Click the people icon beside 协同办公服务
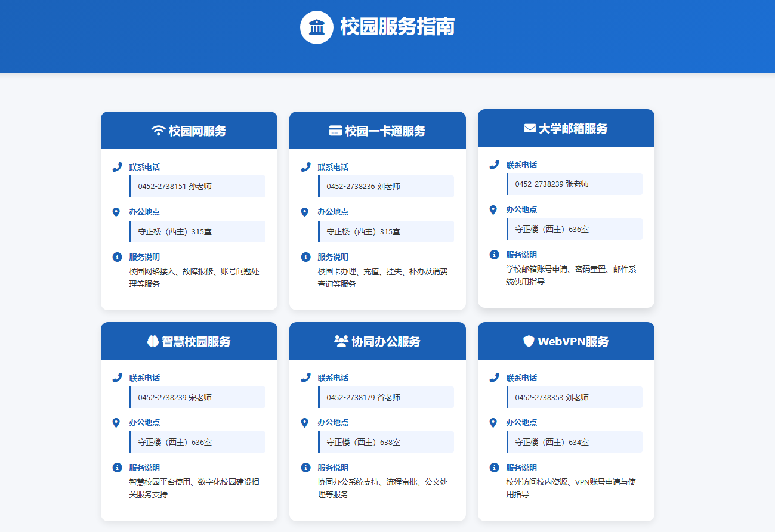 point(341,341)
